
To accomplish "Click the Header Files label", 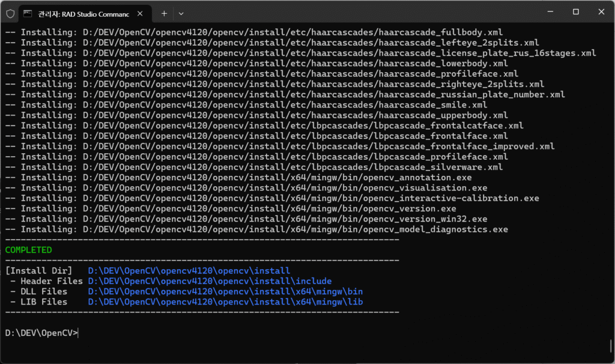I will pos(52,281).
